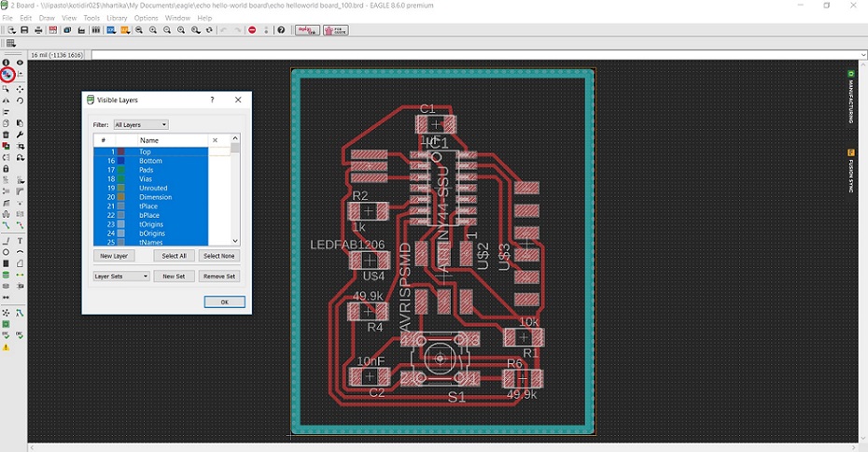The height and width of the screenshot is (452, 868).
Task: Click OK in Visible Layers dialog
Action: pos(224,302)
